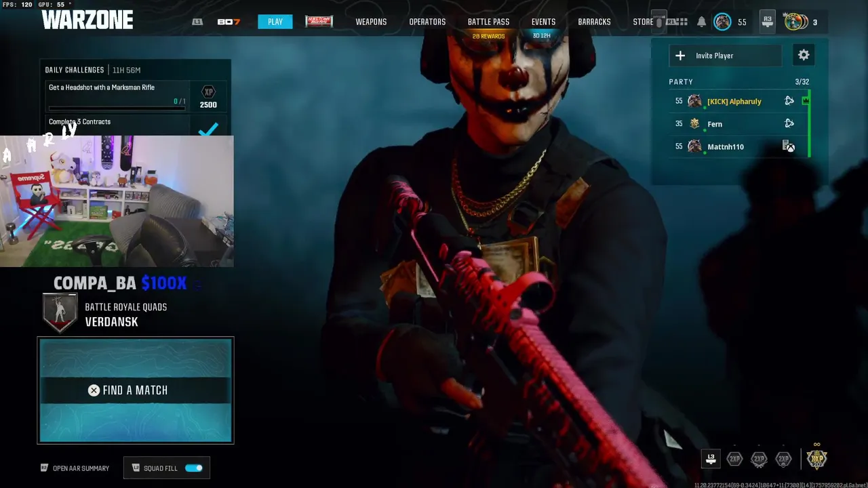Select the PLAY tab
The height and width of the screenshot is (488, 868).
(275, 22)
